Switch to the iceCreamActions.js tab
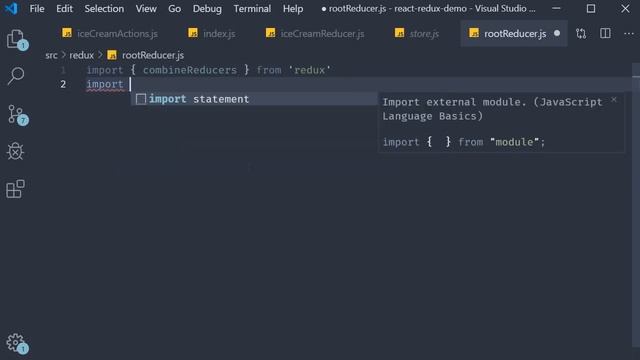This screenshot has width=640, height=360. 110,33
